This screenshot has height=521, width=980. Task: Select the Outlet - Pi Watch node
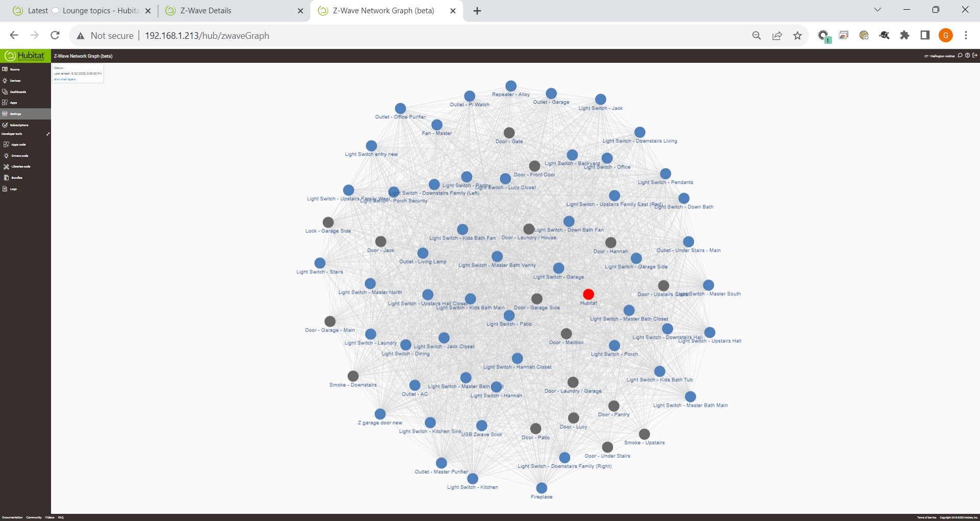470,96
